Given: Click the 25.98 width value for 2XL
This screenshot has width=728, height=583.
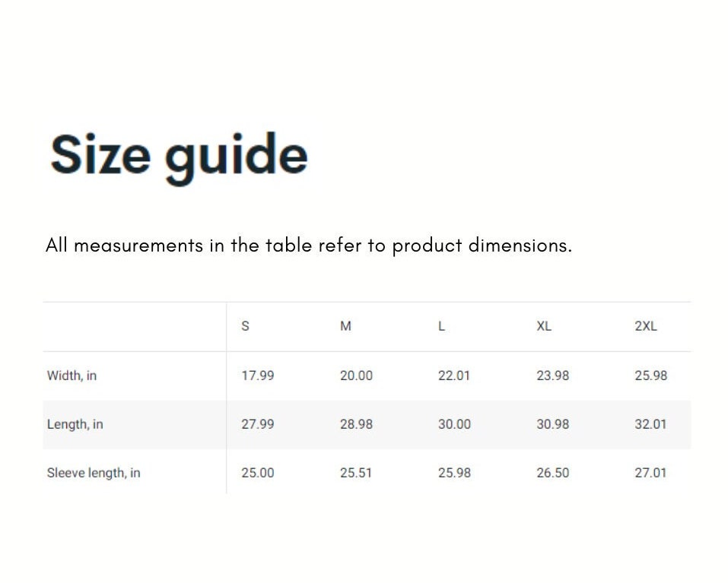Looking at the screenshot, I should coord(651,375).
